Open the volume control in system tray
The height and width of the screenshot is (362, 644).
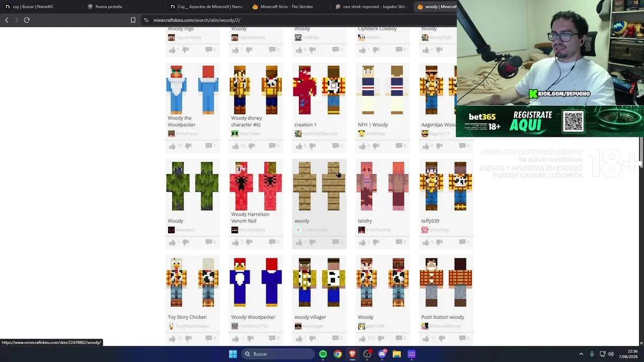point(611,354)
